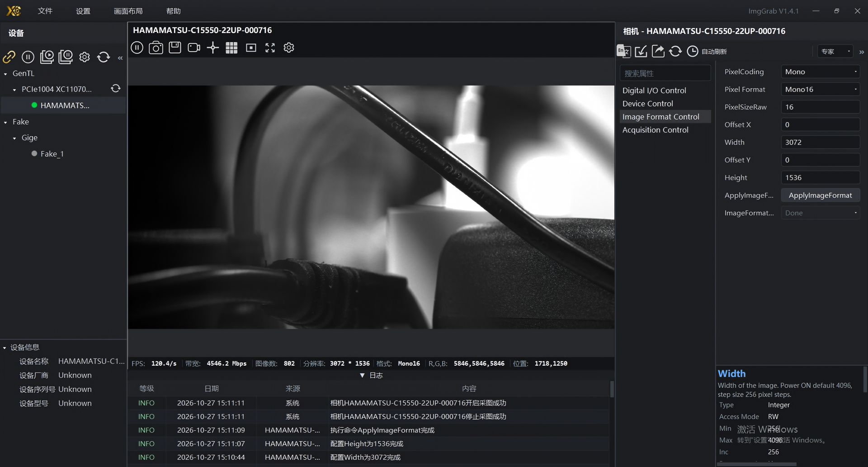The width and height of the screenshot is (868, 467).
Task: Click the link/connect device icon
Action: click(9, 57)
